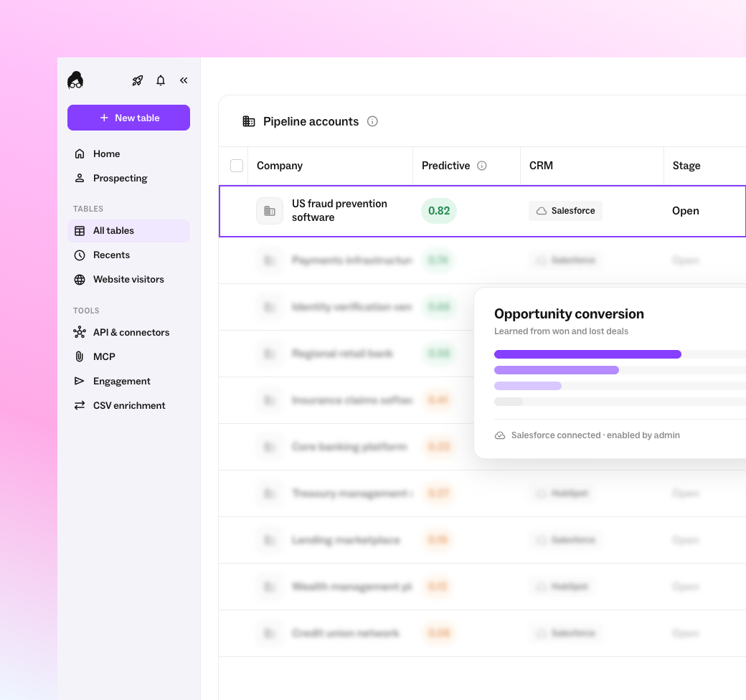Collapse the sidebar with the double chevron

point(184,80)
